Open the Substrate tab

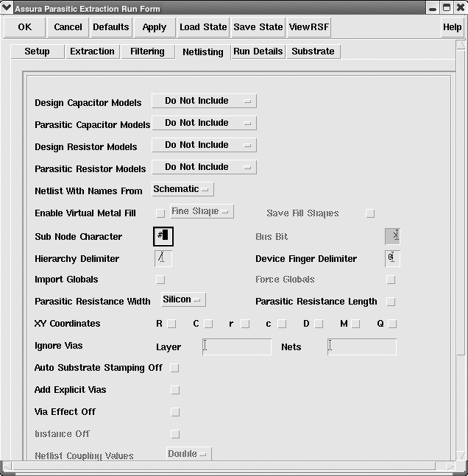tap(313, 51)
